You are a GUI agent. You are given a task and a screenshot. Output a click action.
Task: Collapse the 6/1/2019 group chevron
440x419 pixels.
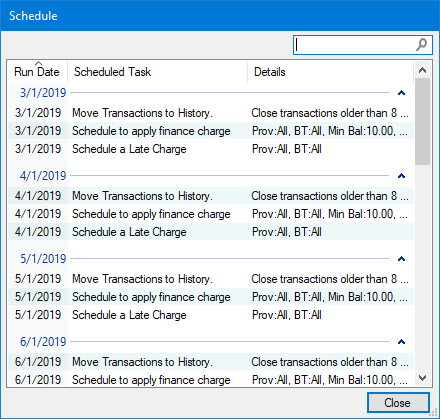(401, 342)
